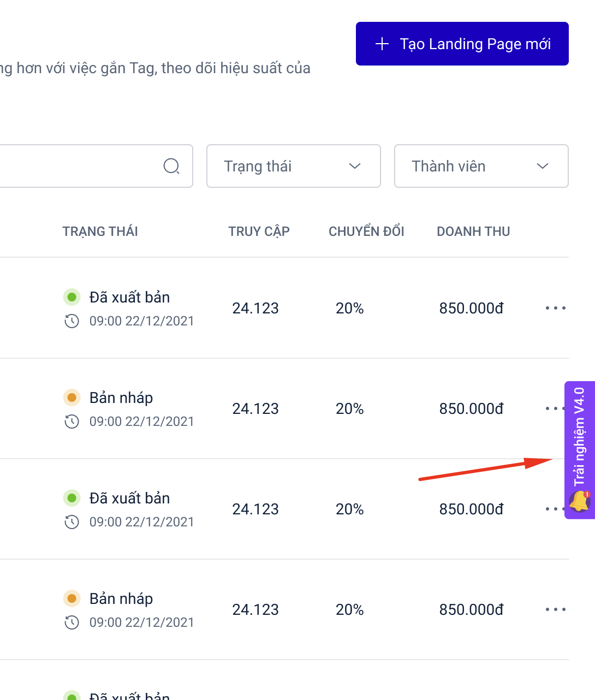Sort by TRUY CẬP column header

(x=259, y=232)
